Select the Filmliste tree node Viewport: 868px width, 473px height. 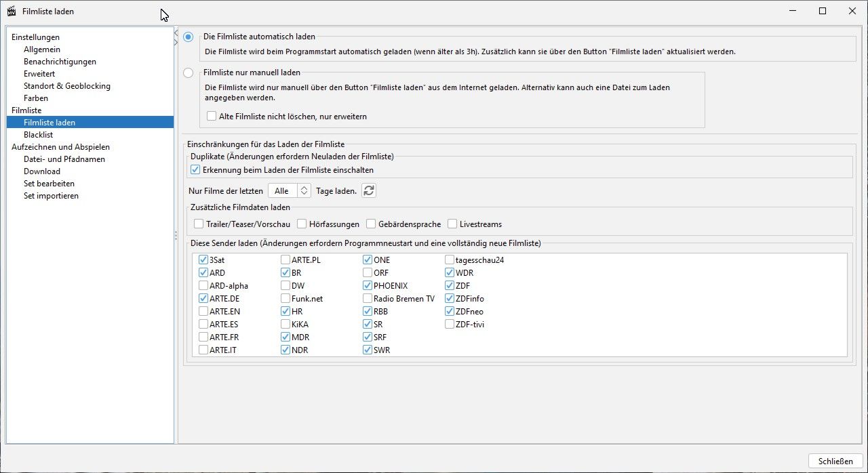coord(26,110)
